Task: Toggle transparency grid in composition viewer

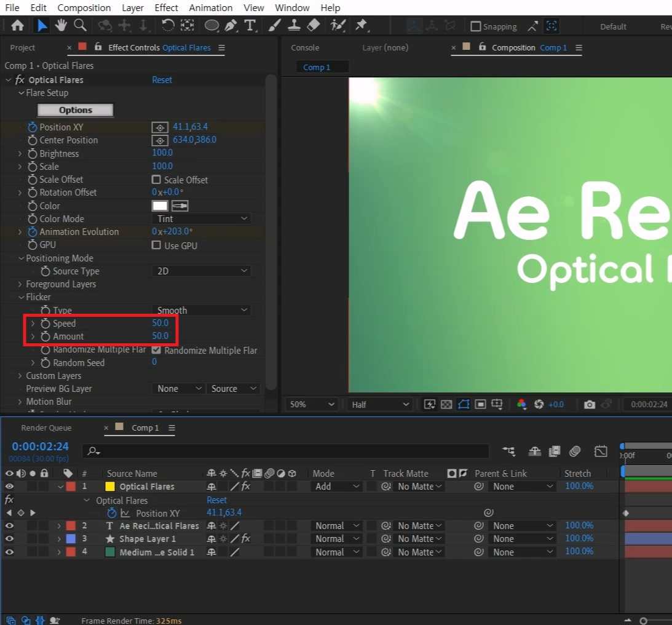Action: point(446,404)
